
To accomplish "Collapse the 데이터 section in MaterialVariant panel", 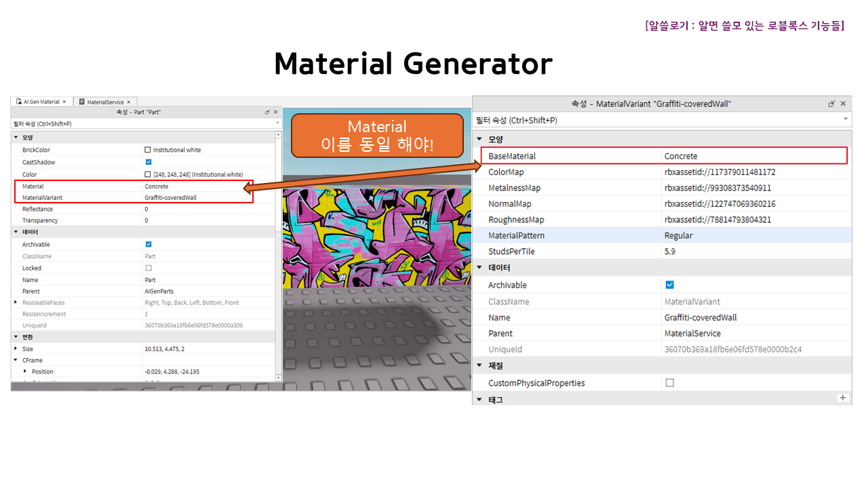I will click(479, 268).
